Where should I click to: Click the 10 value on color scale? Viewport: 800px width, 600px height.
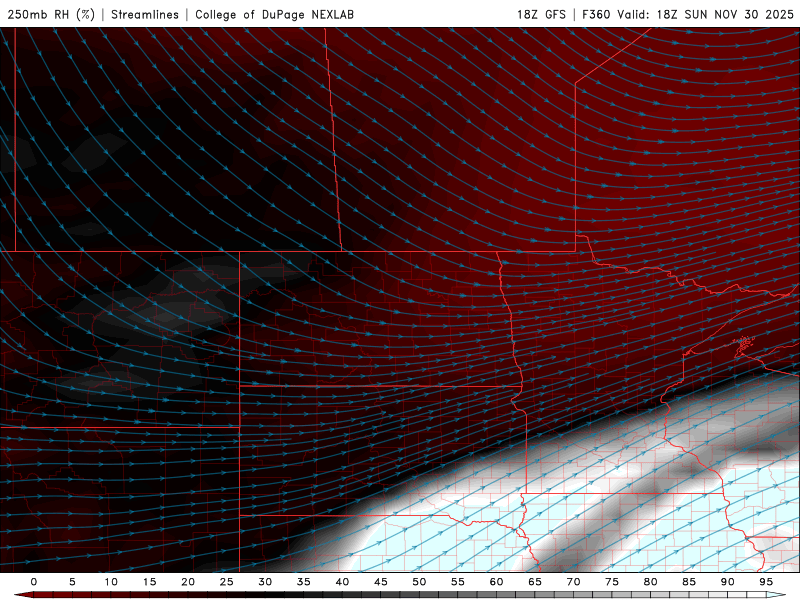(x=111, y=582)
